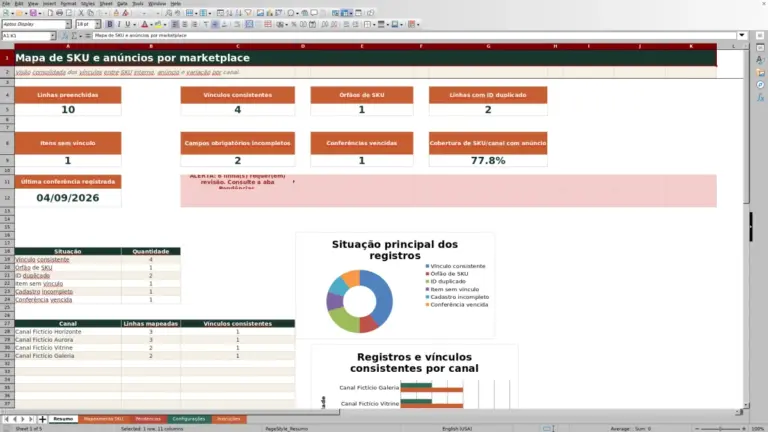The height and width of the screenshot is (432, 768).
Task: Select the date cell 04/09/2026
Action: tap(68, 198)
